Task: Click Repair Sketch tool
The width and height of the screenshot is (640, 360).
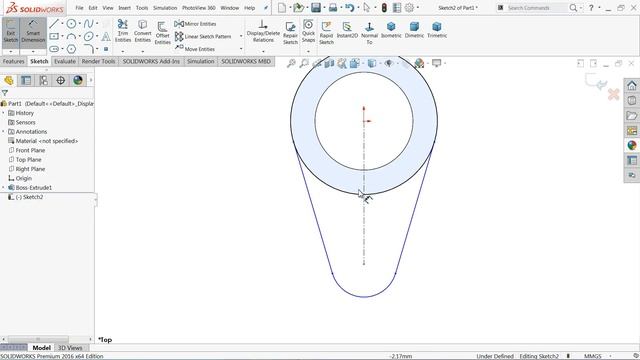Action: [290, 33]
